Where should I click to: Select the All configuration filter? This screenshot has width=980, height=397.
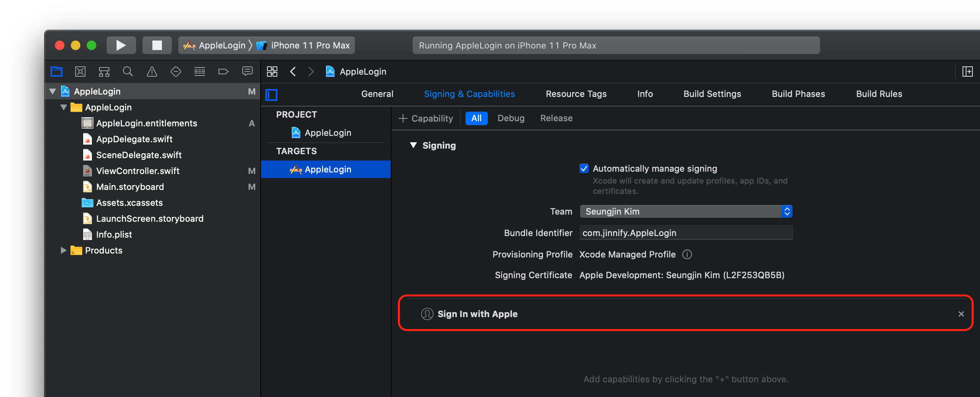tap(476, 118)
